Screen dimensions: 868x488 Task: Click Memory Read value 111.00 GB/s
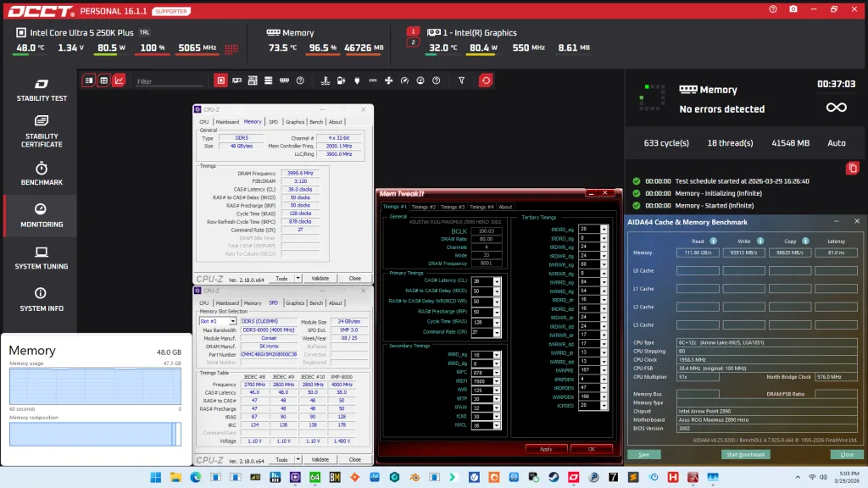698,252
